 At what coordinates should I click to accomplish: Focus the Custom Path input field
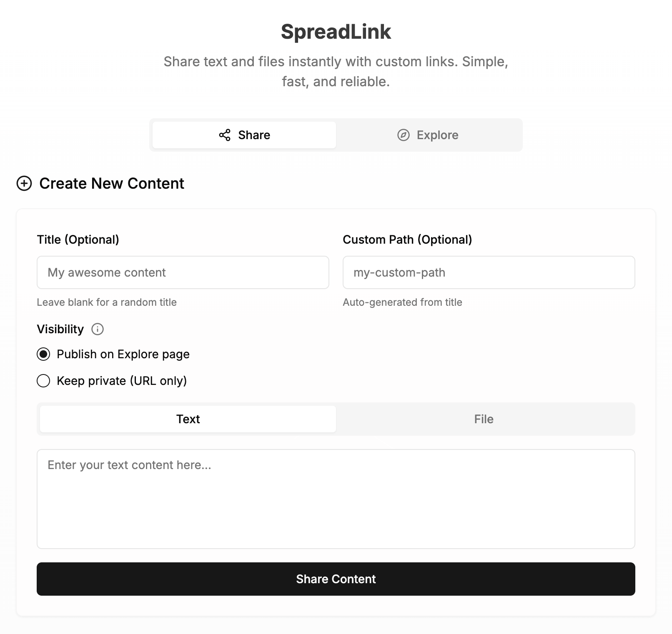coord(489,272)
